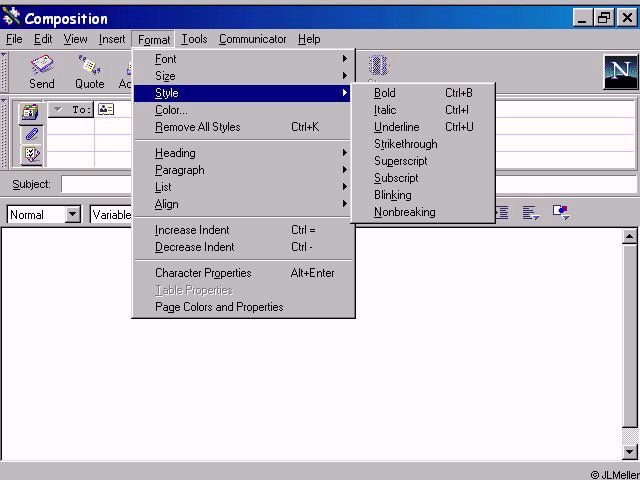Screen dimensions: 640x480
Task: Open the Color... dialog from Format menu
Action: pyautogui.click(x=243, y=110)
